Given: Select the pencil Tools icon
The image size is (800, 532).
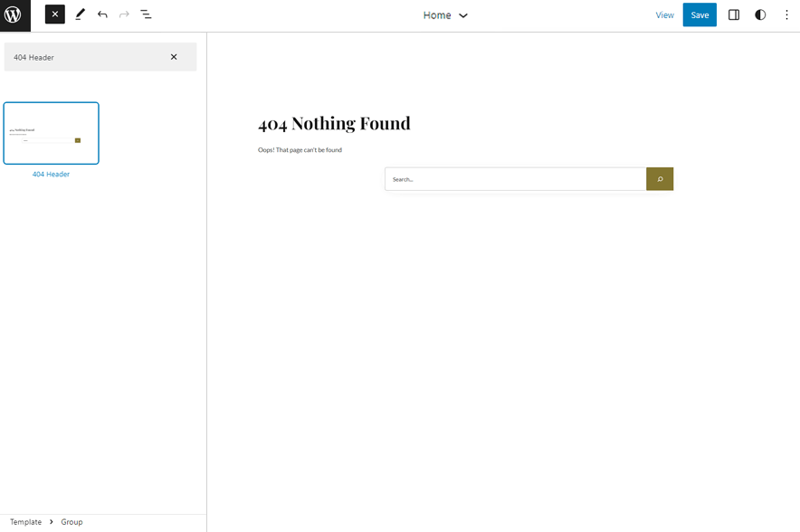Looking at the screenshot, I should [80, 14].
